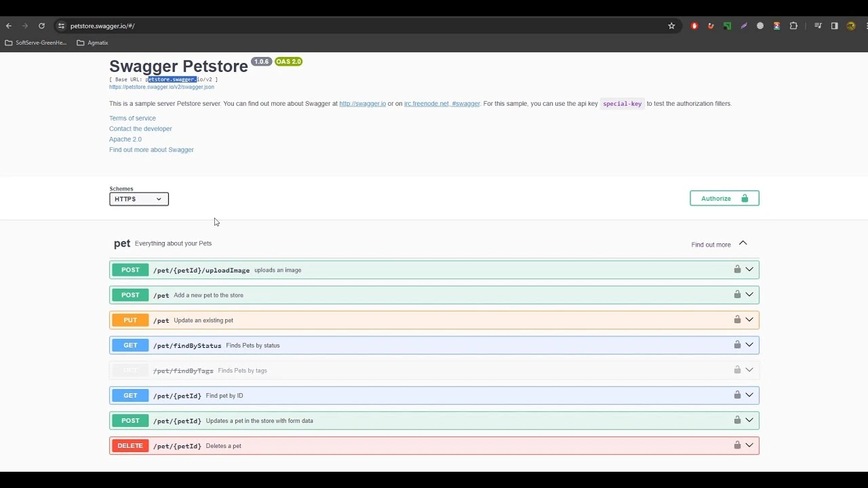
Task: Bookmark this page with the star icon
Action: point(671,26)
